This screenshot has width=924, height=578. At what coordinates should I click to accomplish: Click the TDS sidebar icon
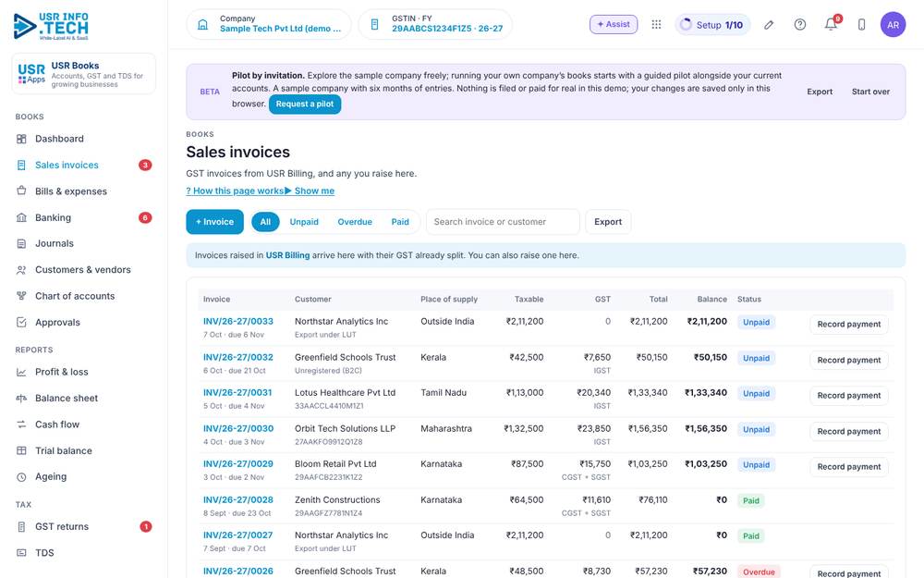(x=21, y=553)
